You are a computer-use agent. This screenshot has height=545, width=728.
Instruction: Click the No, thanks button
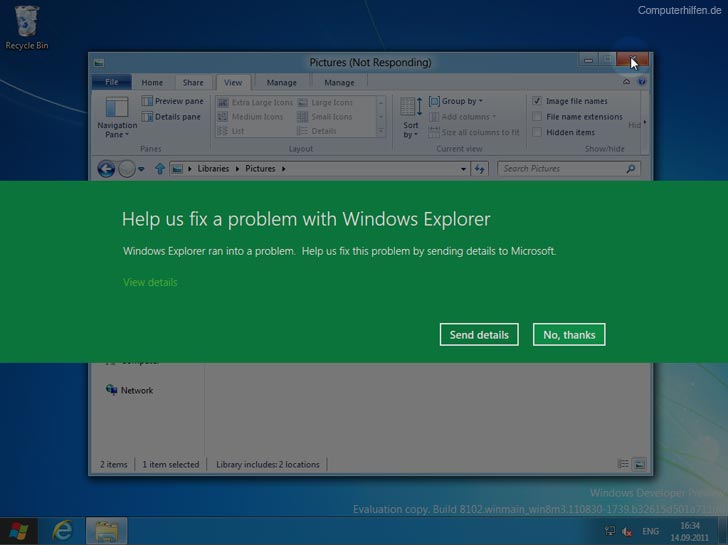pyautogui.click(x=569, y=335)
